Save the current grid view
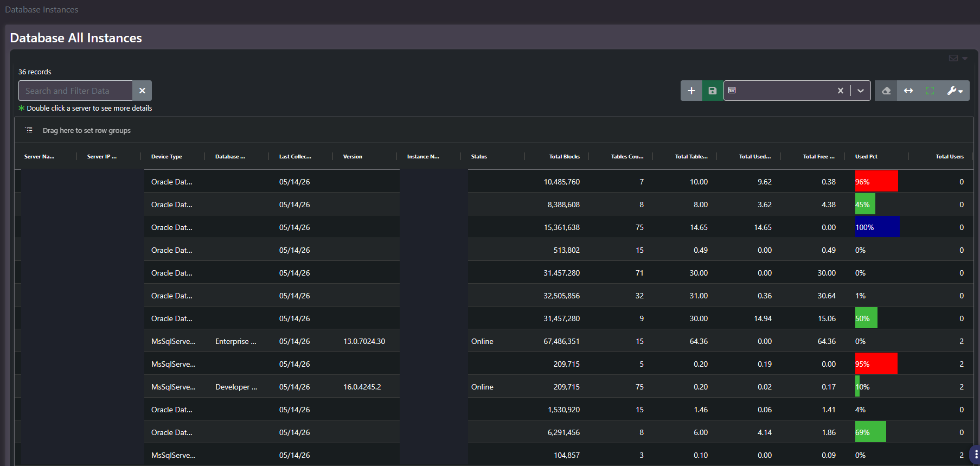The width and height of the screenshot is (980, 466). (x=713, y=91)
